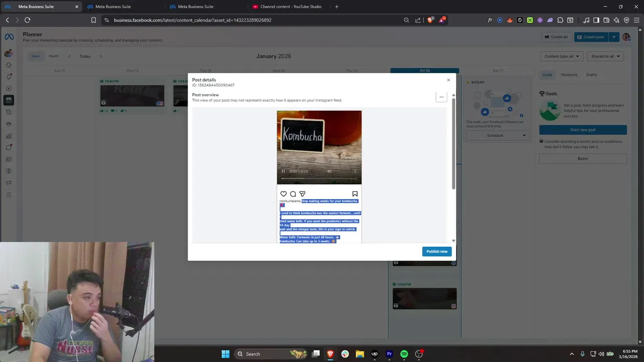Select the Drafts tab
The image size is (644, 362).
click(592, 75)
